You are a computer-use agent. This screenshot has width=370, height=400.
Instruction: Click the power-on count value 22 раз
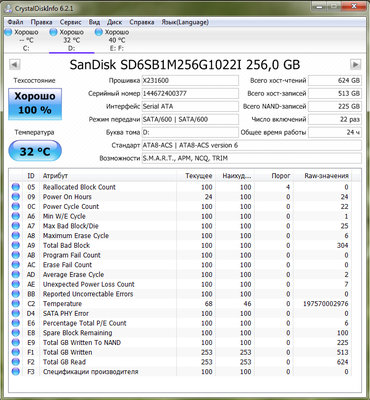coord(335,119)
